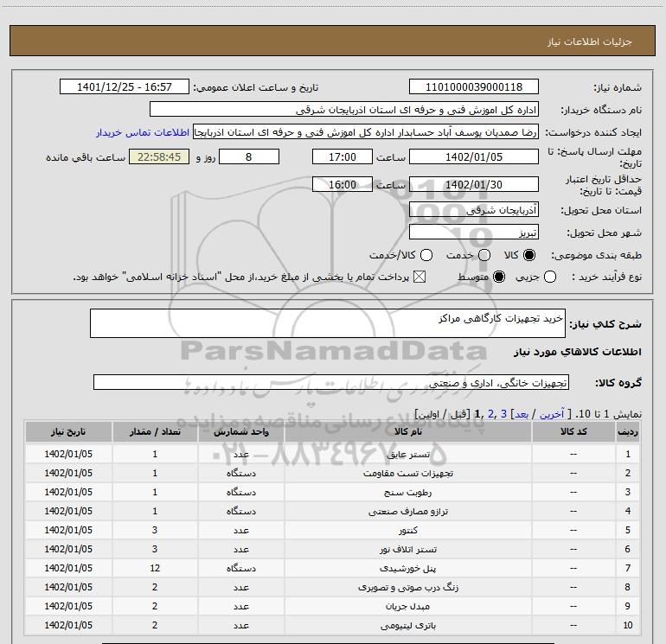
Task: Select the تجهیزات تست مقاومت item row
Action: [332, 473]
